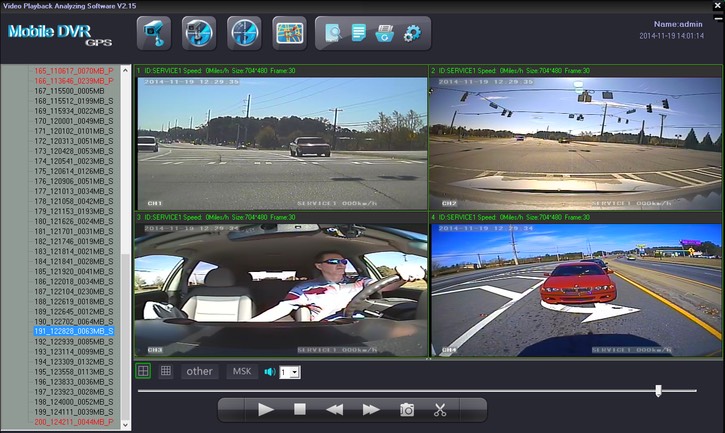
Task: Click the playback progress slider handle
Action: tap(658, 390)
